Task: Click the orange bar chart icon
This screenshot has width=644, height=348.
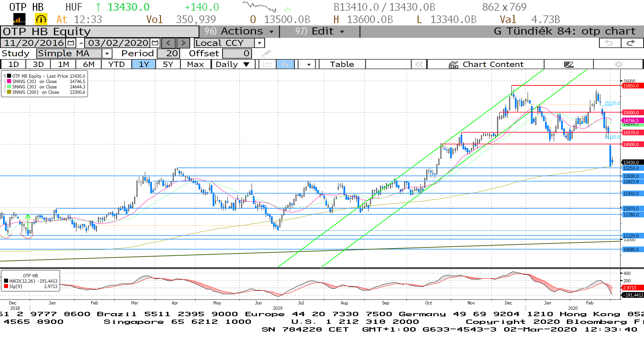Action: point(19,19)
